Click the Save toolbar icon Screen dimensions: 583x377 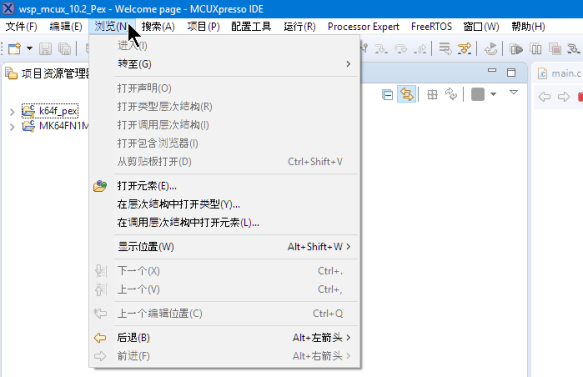click(x=45, y=49)
